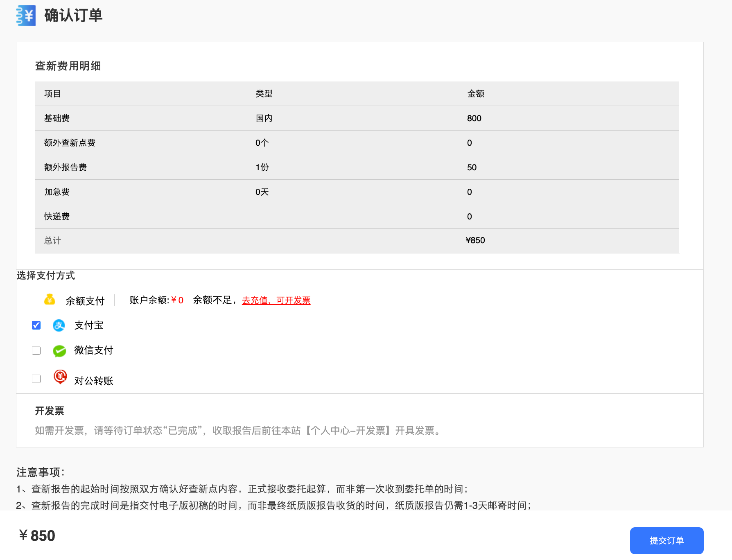
Task: Click the 账户余额 ¥0 text
Action: (156, 300)
